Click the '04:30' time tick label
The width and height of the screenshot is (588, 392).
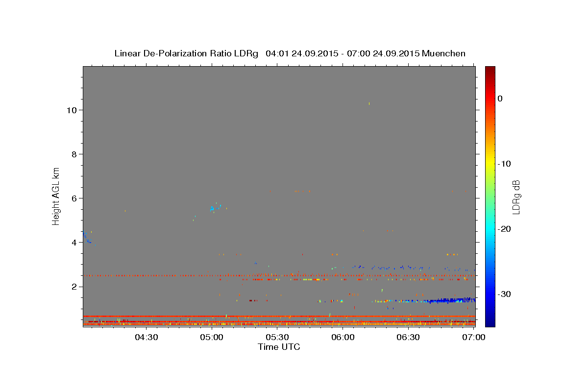coord(147,337)
